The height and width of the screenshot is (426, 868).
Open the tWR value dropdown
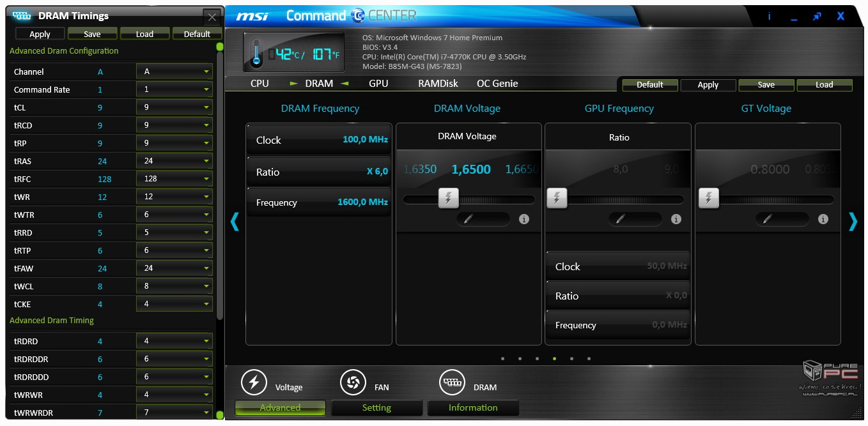pyautogui.click(x=174, y=197)
